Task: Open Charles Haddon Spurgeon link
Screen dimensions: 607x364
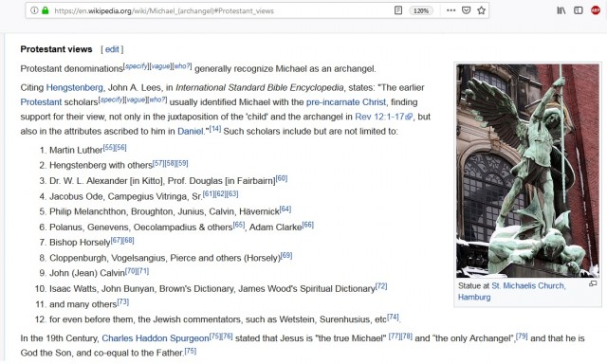Action: coord(155,338)
